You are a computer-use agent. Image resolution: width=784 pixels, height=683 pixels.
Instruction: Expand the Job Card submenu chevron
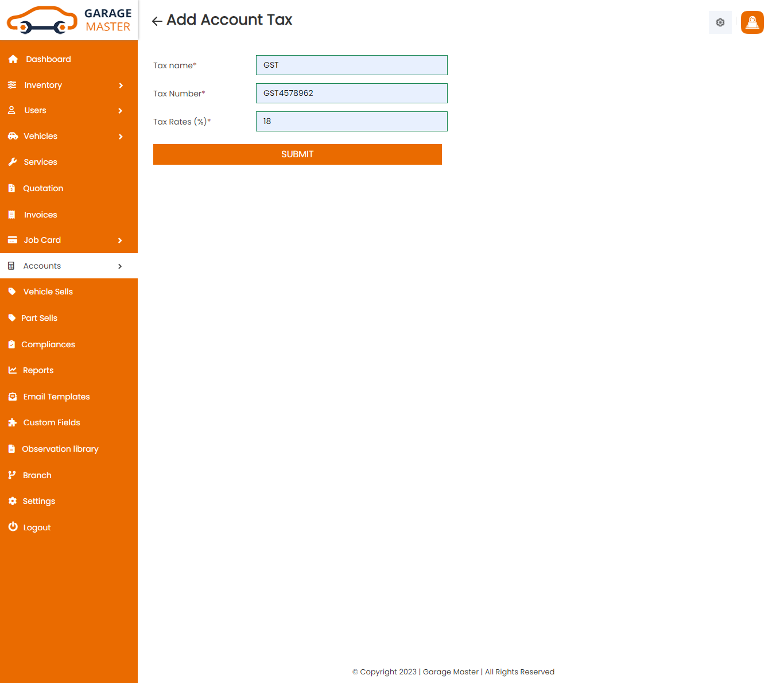pyautogui.click(x=121, y=240)
